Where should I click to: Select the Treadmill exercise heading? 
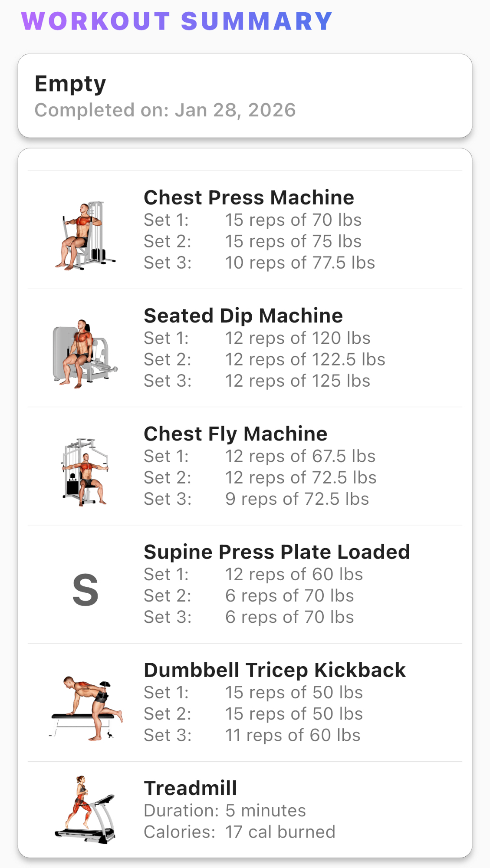tap(190, 788)
